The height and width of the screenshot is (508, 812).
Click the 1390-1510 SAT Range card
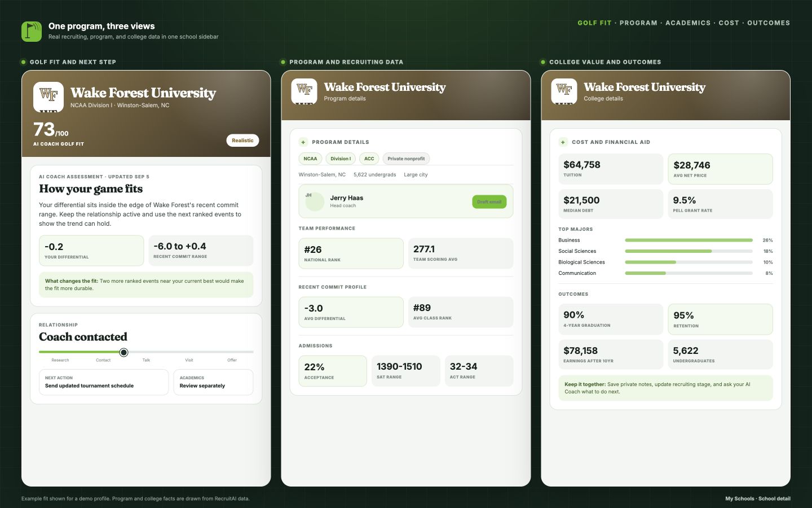tap(405, 371)
